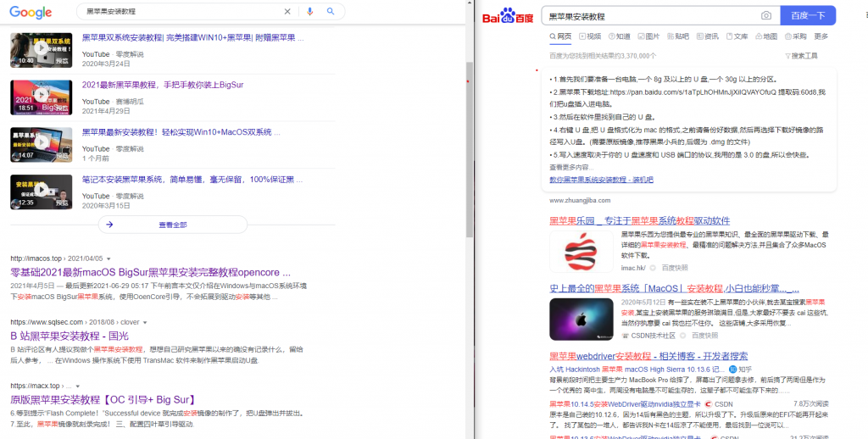Open 笔记本安装黑苹果系统 video link
The image size is (868, 439).
192,180
